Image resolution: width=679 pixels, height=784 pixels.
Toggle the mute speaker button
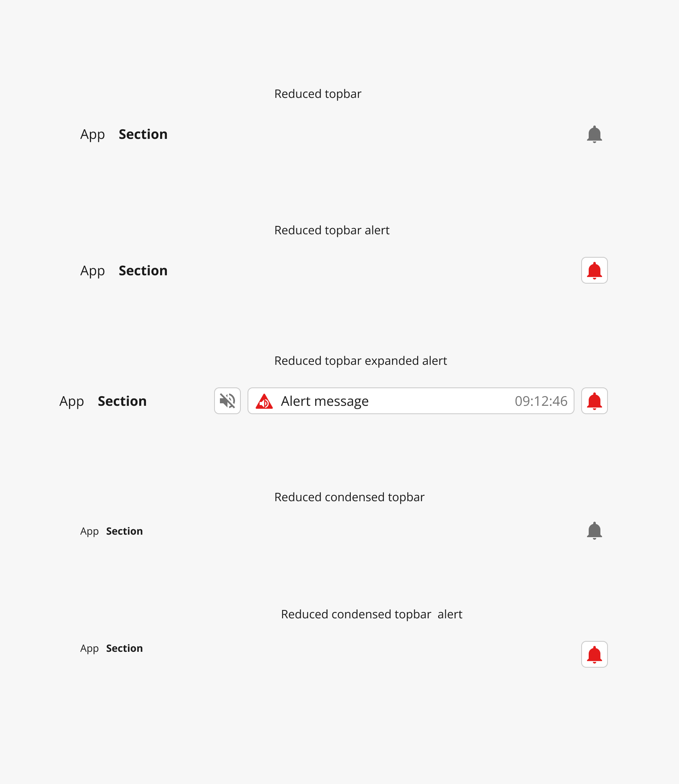coord(227,401)
